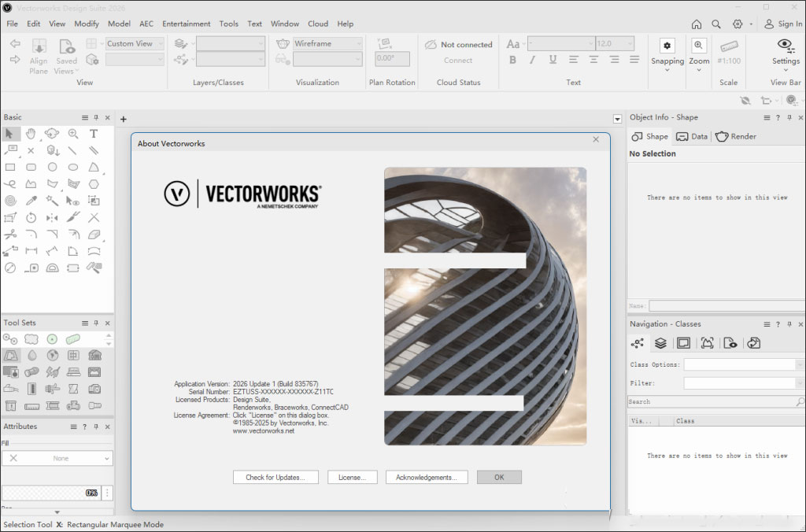The height and width of the screenshot is (532, 806).
Task: Click the Check for Updates button
Action: click(x=275, y=477)
